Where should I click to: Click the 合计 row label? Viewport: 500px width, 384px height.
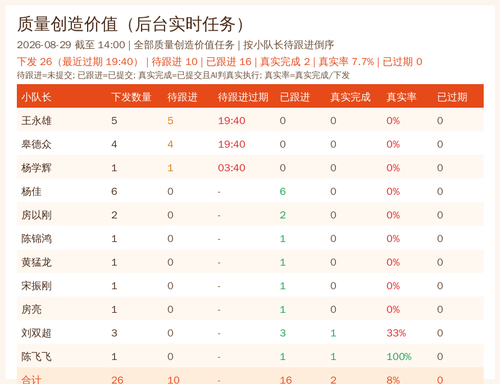tap(31, 380)
